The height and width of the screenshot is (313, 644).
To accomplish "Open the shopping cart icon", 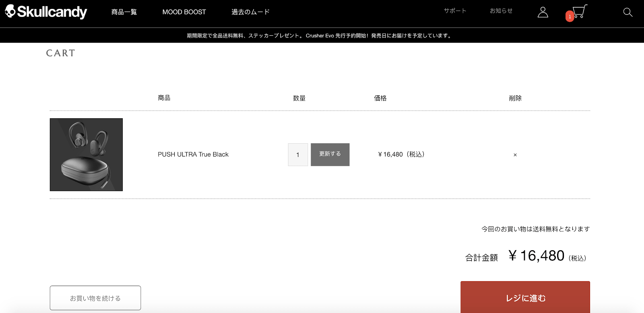I will (x=580, y=11).
